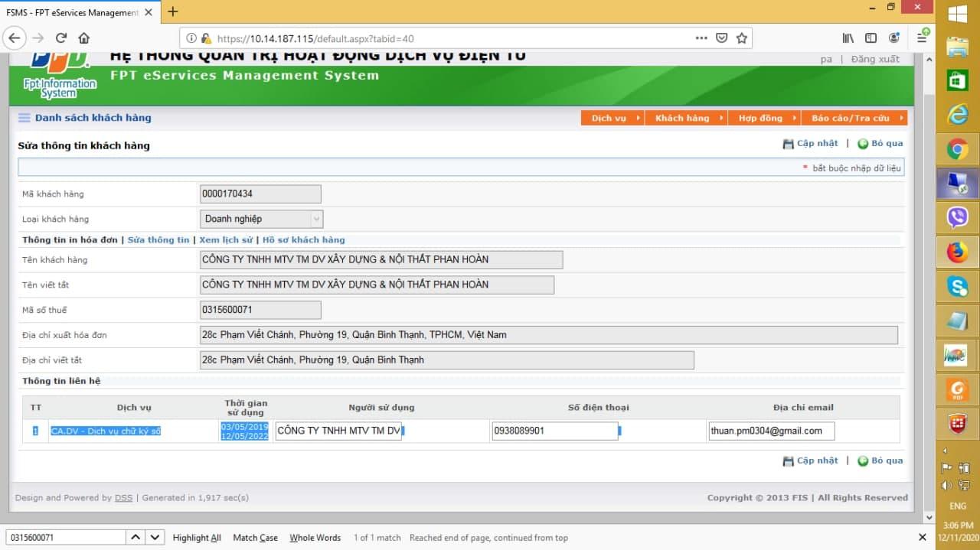
Task: Toggle Whole Words in find bar
Action: pyautogui.click(x=315, y=538)
